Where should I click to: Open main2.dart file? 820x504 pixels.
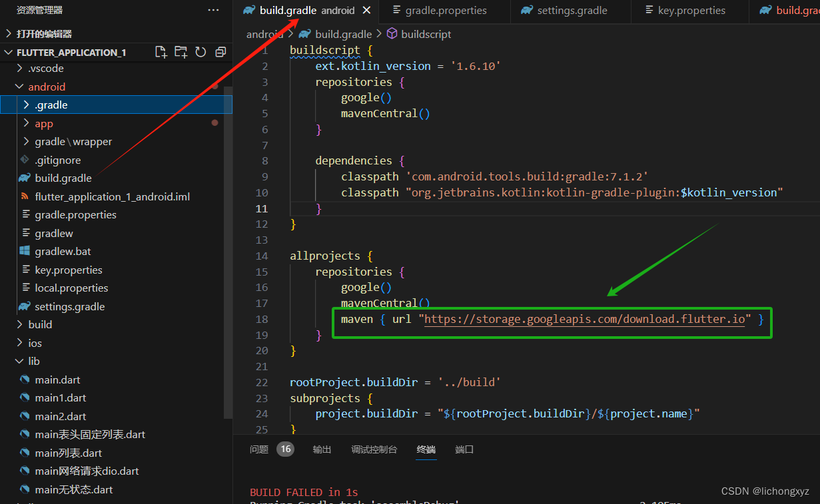61,416
